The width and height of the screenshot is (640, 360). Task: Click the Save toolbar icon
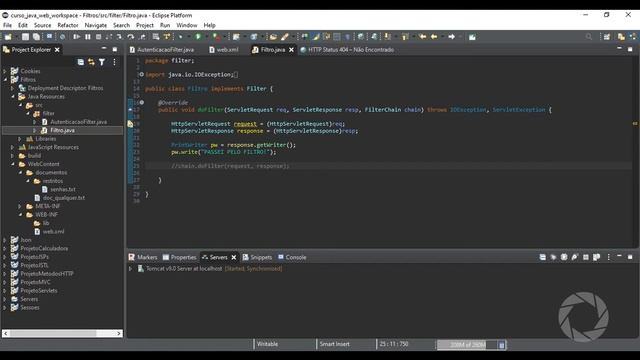point(25,37)
